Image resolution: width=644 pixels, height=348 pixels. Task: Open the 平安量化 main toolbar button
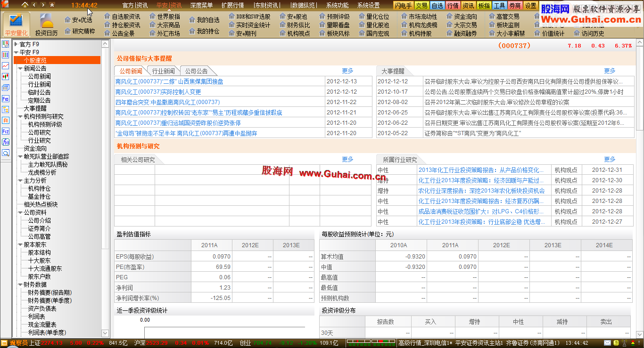16,24
